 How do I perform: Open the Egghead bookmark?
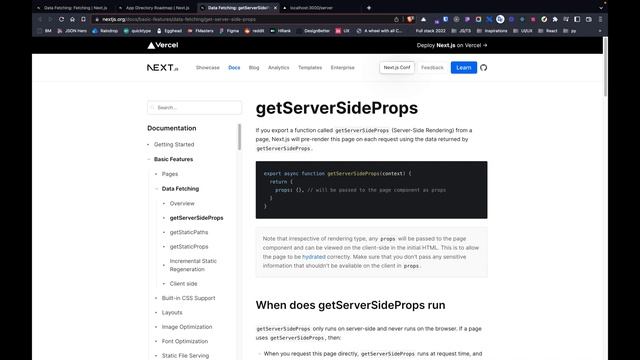pos(169,31)
